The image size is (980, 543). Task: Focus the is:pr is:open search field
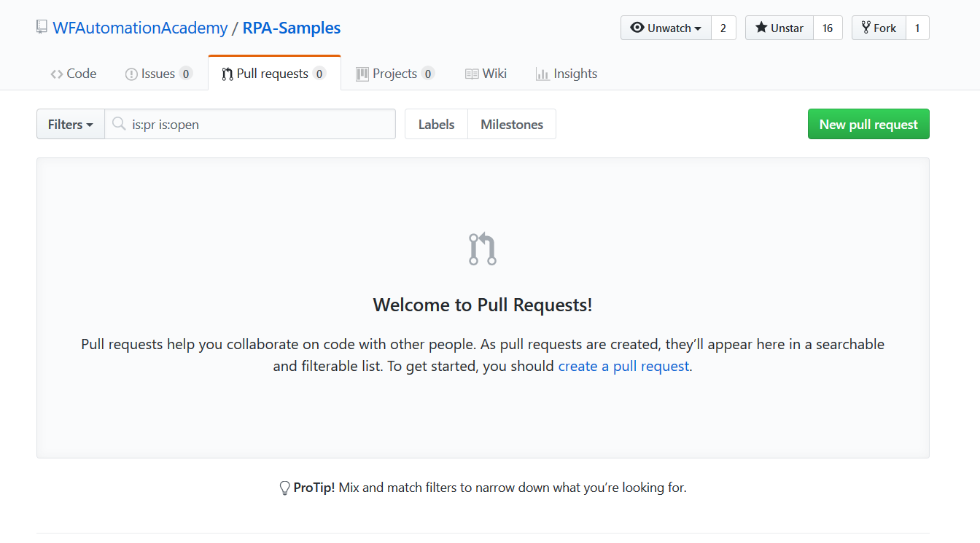[x=250, y=124]
